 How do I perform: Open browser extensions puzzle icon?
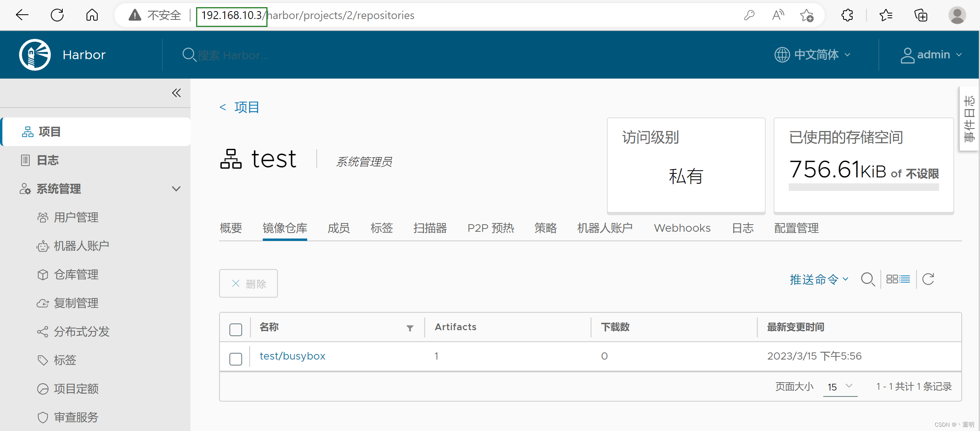pyautogui.click(x=847, y=15)
